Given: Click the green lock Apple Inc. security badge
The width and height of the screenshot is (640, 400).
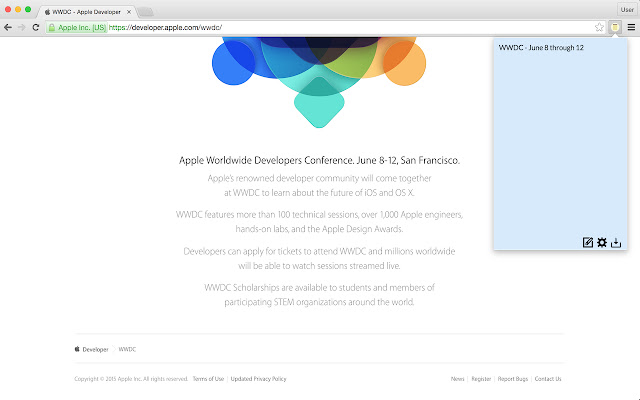Looking at the screenshot, I should 77,27.
